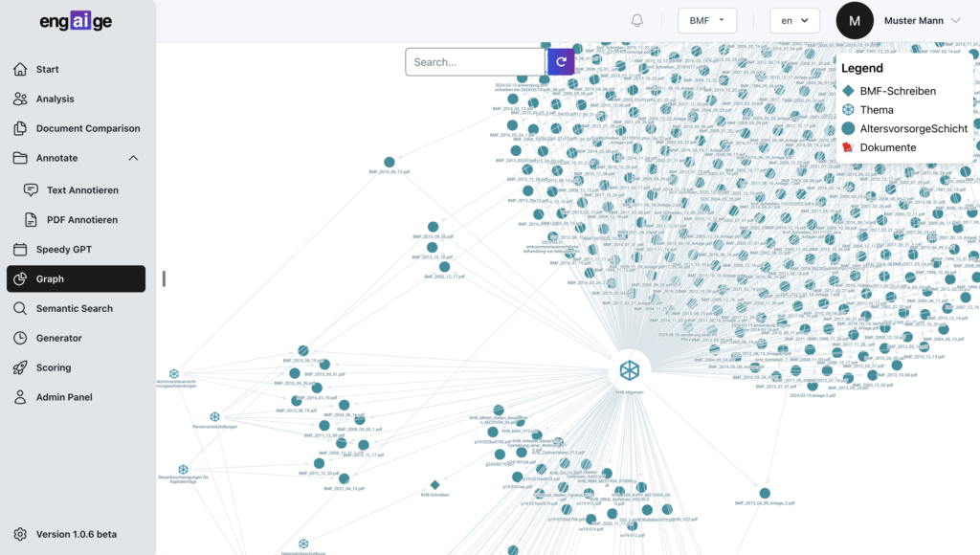Screen dimensions: 980x555
Task: Click the Version 1.0.6 beta label
Action: tap(77, 534)
